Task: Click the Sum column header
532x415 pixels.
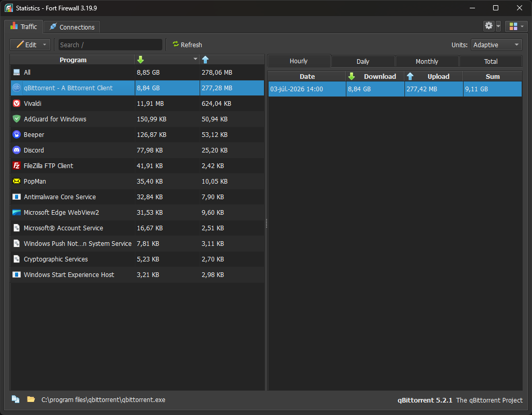Action: point(492,76)
